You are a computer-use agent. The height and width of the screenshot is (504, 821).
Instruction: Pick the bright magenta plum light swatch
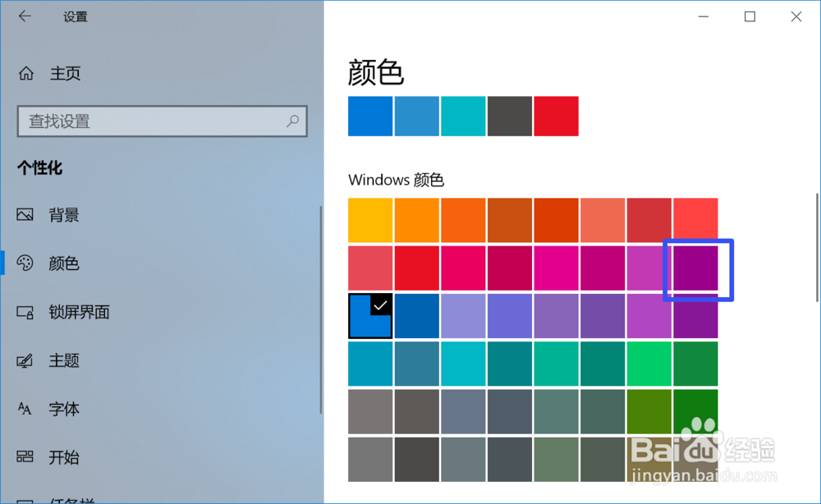coord(556,268)
